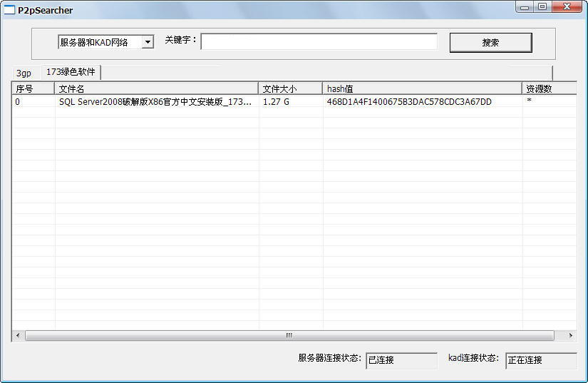Click the 文件大小 column header
The height and width of the screenshot is (383, 588).
click(290, 88)
